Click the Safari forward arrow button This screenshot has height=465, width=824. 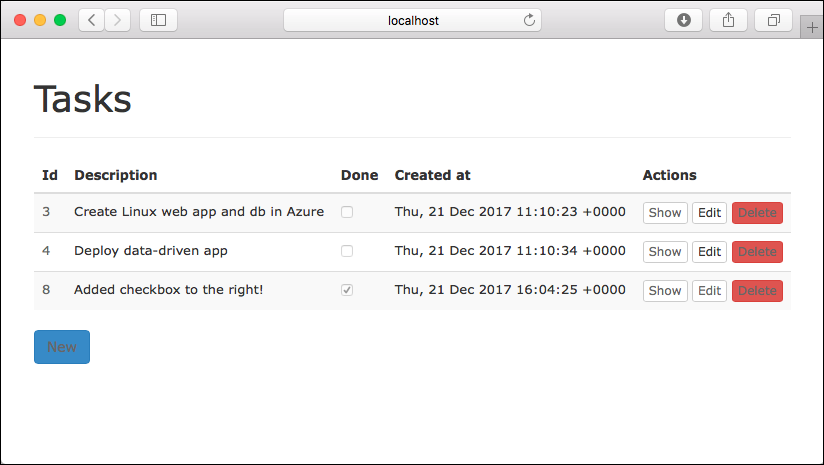(x=118, y=20)
